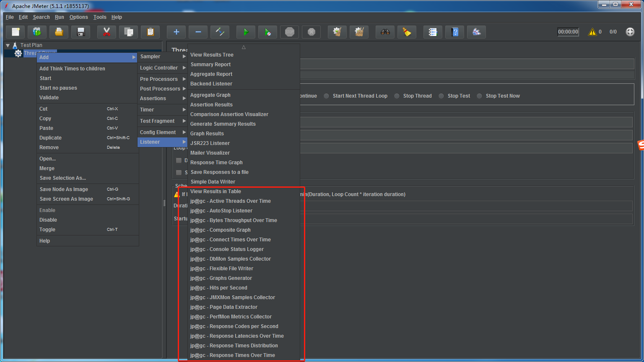Image resolution: width=644 pixels, height=362 pixels.
Task: Click the Clear single-broom toolbar icon
Action: click(338, 32)
